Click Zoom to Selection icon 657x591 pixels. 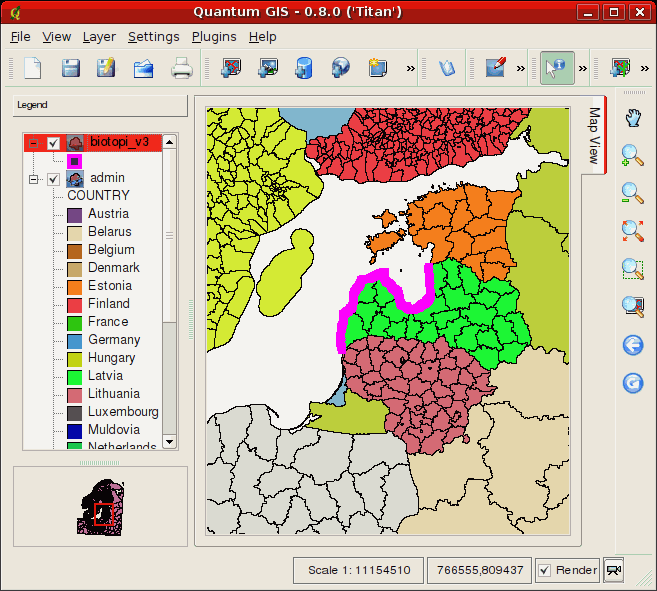pos(633,269)
